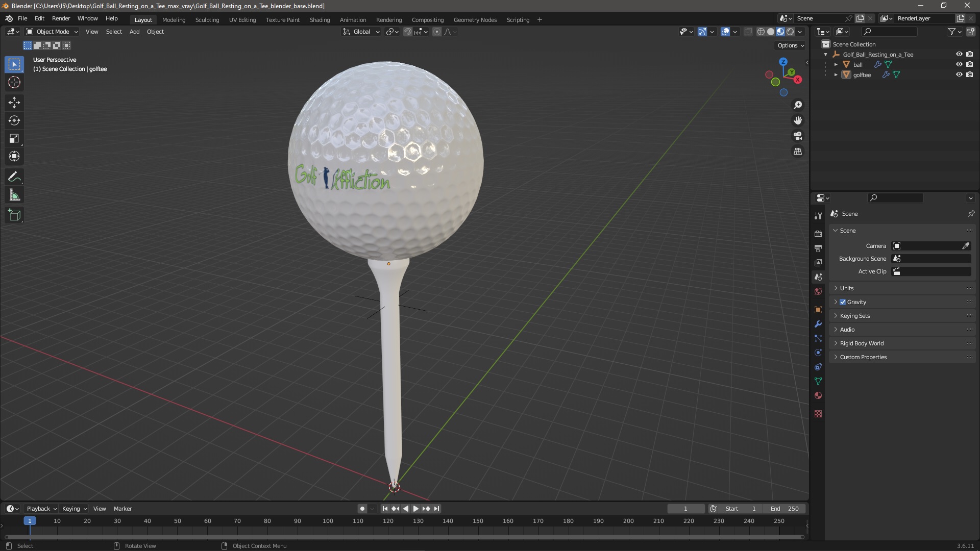Activate the Rotate tool

14,120
